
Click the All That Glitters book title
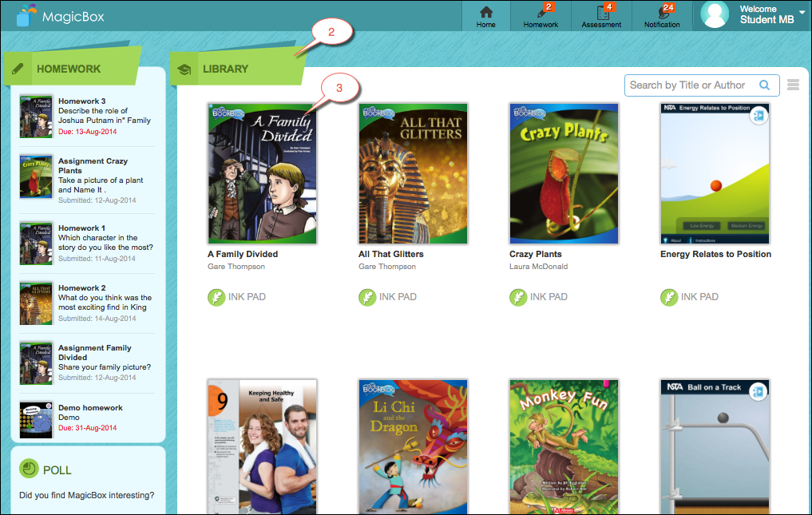391,254
